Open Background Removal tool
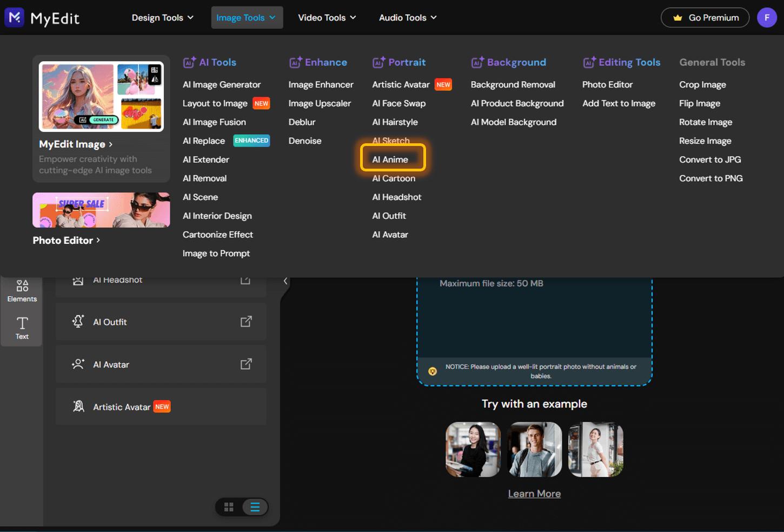This screenshot has width=784, height=532. click(x=513, y=85)
